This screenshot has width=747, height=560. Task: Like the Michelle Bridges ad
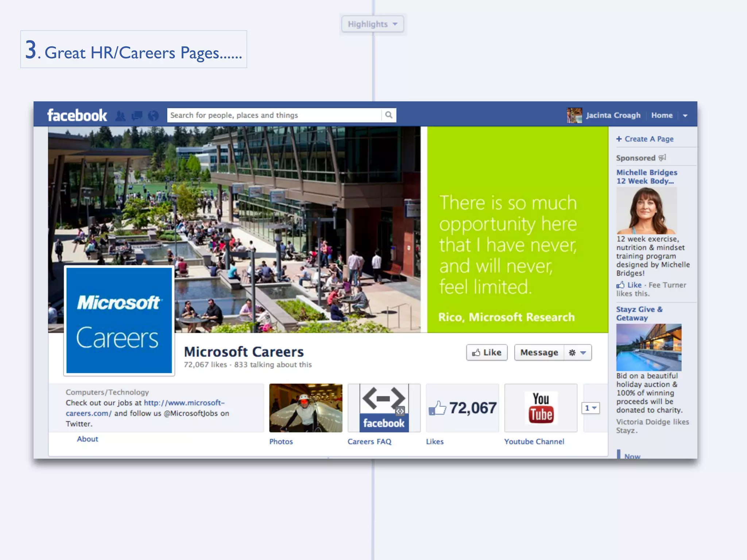[x=629, y=285]
